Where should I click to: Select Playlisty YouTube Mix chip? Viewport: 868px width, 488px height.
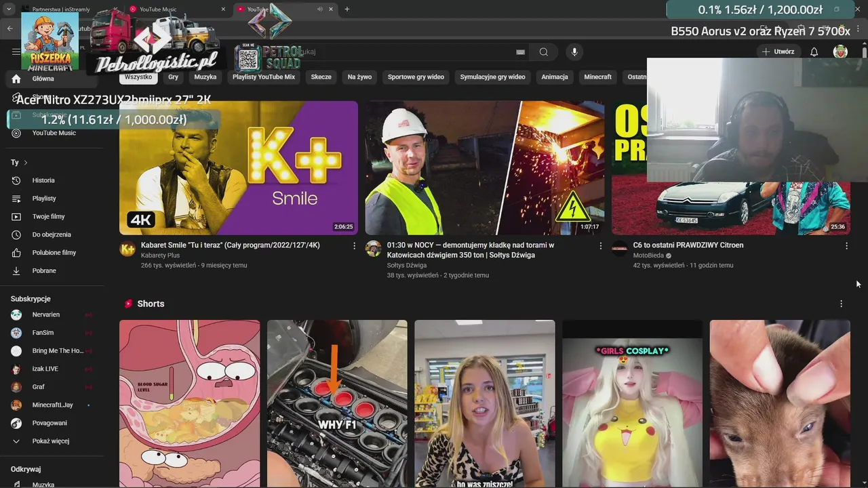[x=264, y=77]
